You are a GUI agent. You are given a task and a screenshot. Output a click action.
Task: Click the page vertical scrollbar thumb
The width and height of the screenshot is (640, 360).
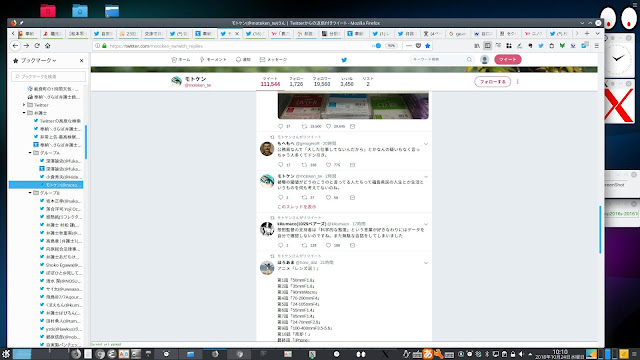(600, 229)
